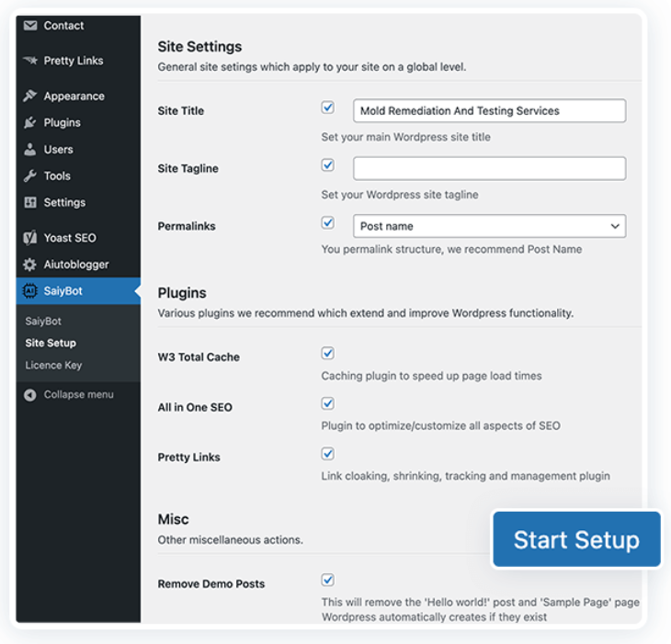Viewport: 671px width, 644px height.
Task: Click the 'Misc' section heading
Action: click(x=174, y=519)
